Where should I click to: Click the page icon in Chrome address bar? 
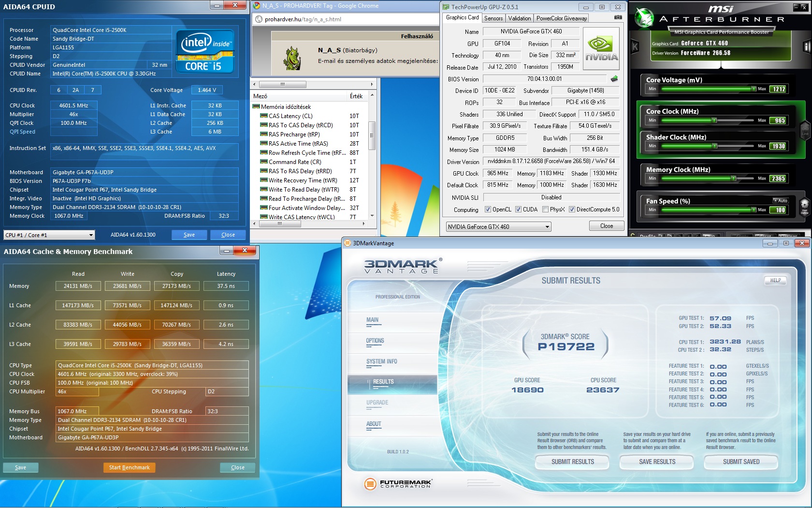pos(259,19)
